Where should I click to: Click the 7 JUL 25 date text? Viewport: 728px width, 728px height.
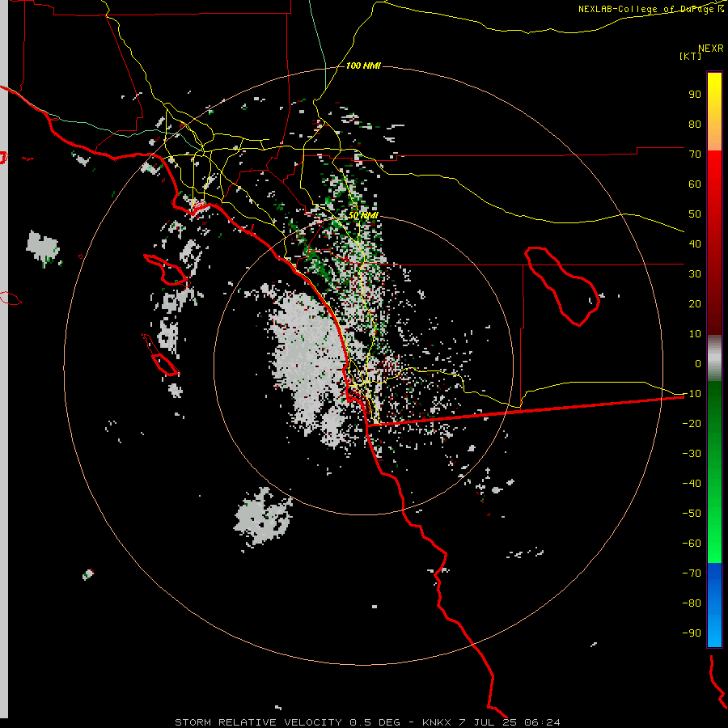click(x=488, y=722)
